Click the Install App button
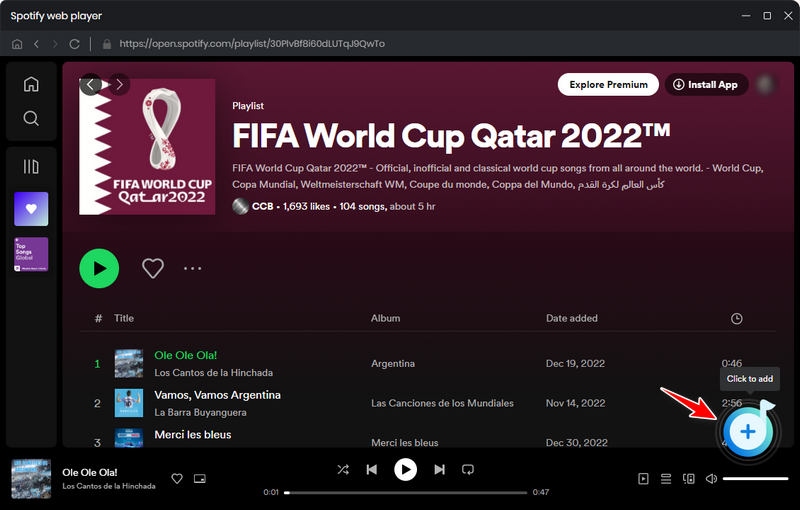This screenshot has width=800, height=510. 706,85
